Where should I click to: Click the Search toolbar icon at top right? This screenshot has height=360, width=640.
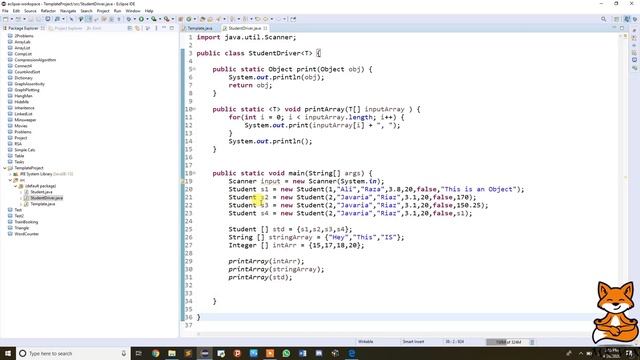point(603,19)
